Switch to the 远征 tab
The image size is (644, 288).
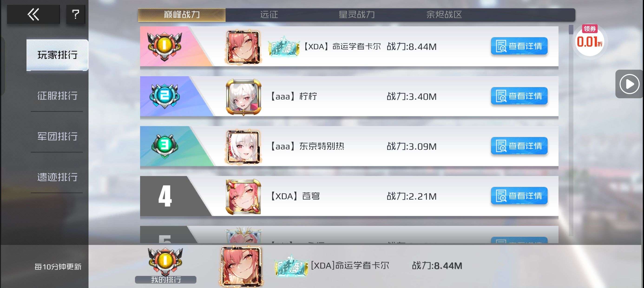(269, 15)
